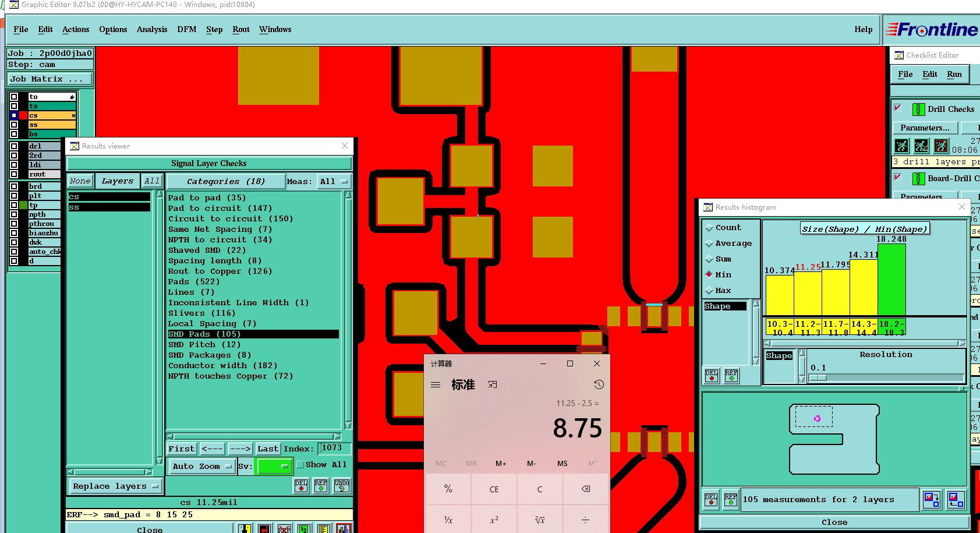Click calculator percent key
980x533 pixels.
point(448,489)
